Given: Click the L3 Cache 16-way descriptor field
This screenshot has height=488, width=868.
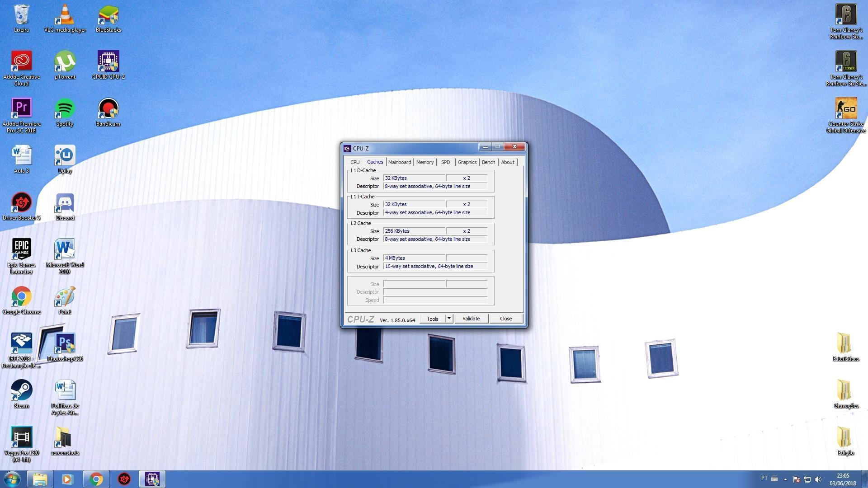Looking at the screenshot, I should coord(435,267).
